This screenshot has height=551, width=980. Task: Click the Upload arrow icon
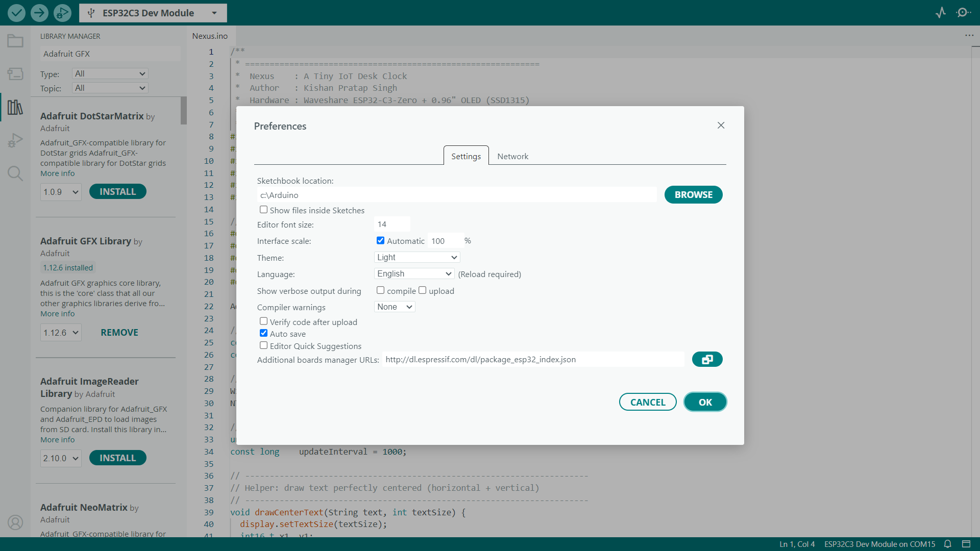(x=39, y=13)
